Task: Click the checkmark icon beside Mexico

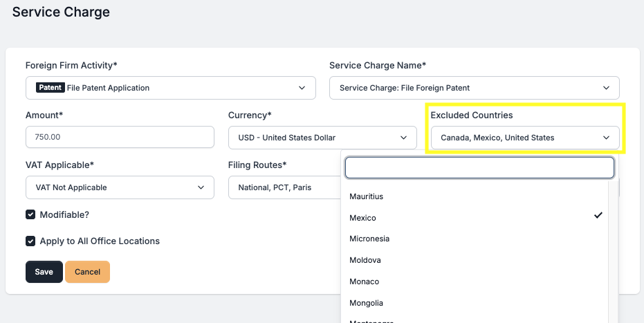Action: (598, 216)
